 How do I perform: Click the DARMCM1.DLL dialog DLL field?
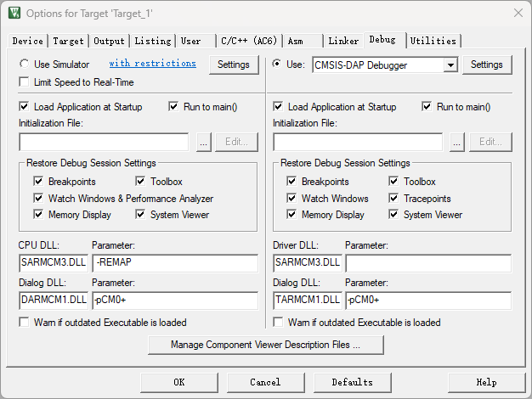pos(54,301)
